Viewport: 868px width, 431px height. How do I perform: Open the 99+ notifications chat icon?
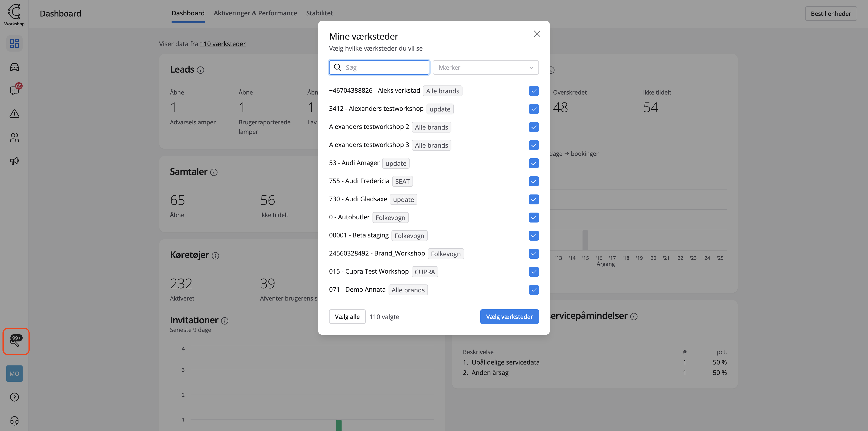16,341
